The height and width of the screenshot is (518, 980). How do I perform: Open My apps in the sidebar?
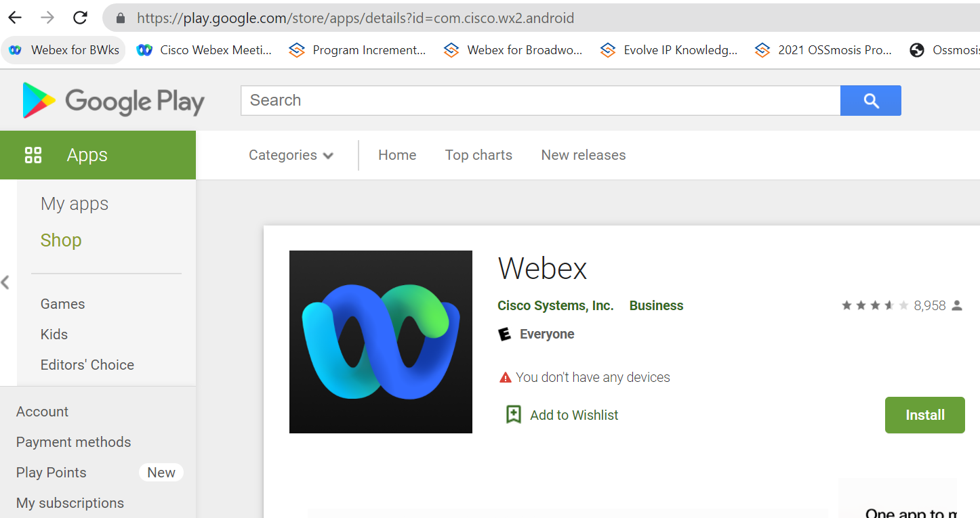75,204
